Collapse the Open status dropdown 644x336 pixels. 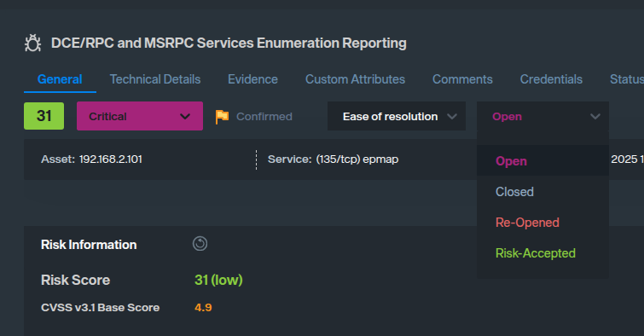coord(542,116)
